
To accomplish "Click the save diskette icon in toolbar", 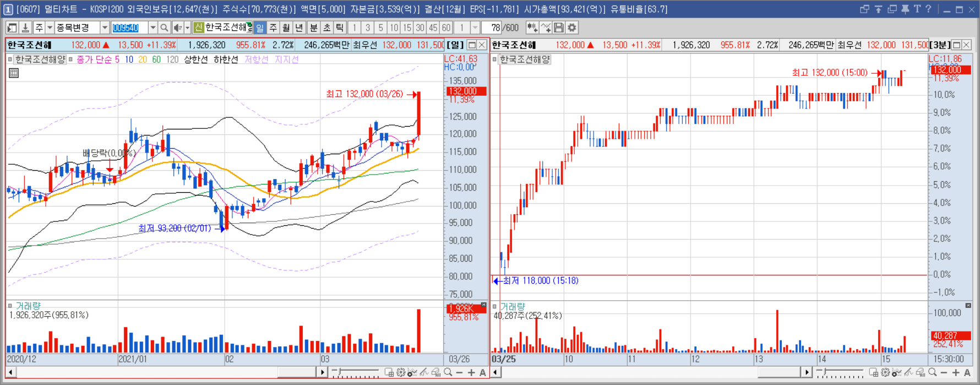I will click(559, 28).
